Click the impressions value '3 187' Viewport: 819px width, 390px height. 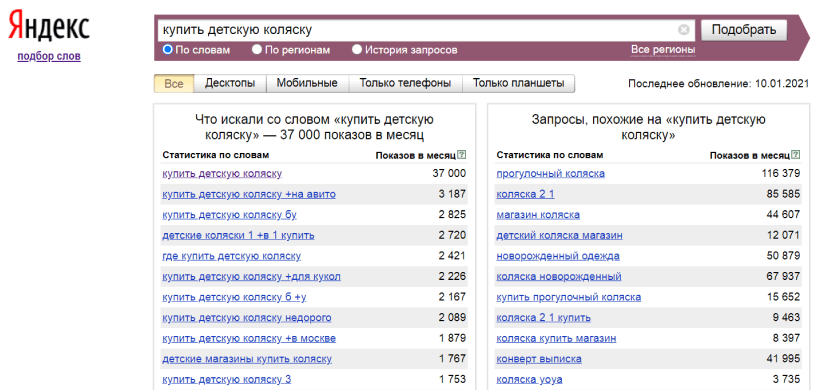(452, 194)
